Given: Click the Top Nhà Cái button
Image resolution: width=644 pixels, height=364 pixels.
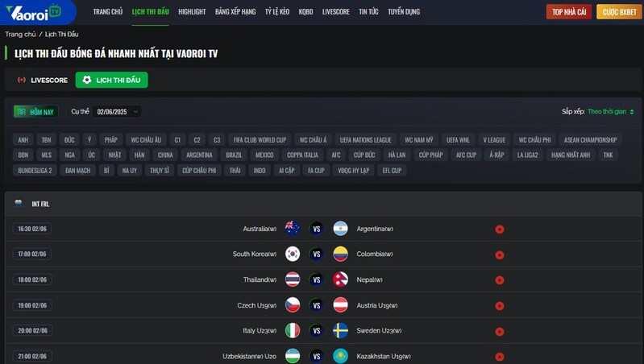Looking at the screenshot, I should pyautogui.click(x=569, y=12).
